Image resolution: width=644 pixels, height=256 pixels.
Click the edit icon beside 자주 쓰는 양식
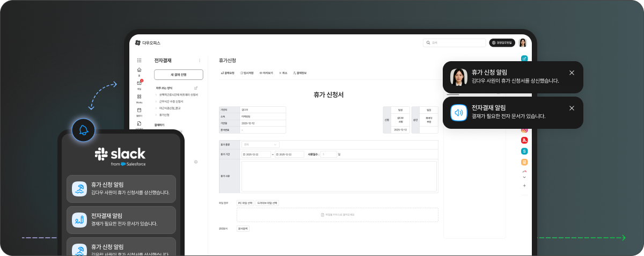(196, 87)
